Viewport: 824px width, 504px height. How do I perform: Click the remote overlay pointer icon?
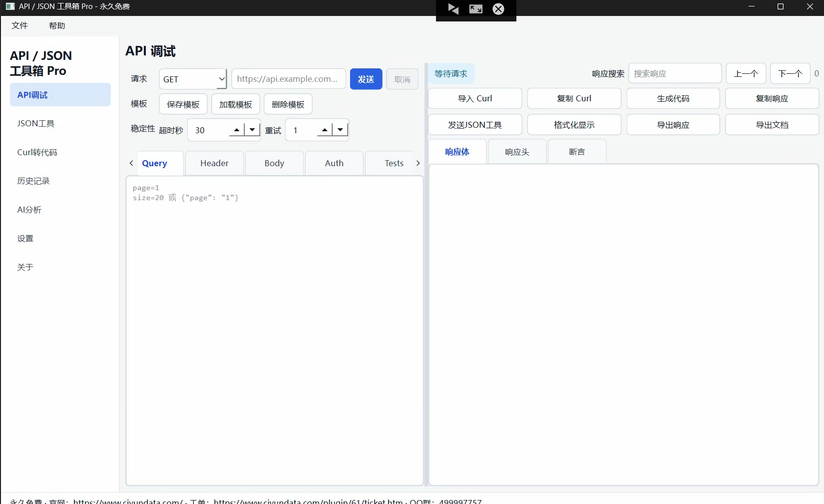(453, 9)
